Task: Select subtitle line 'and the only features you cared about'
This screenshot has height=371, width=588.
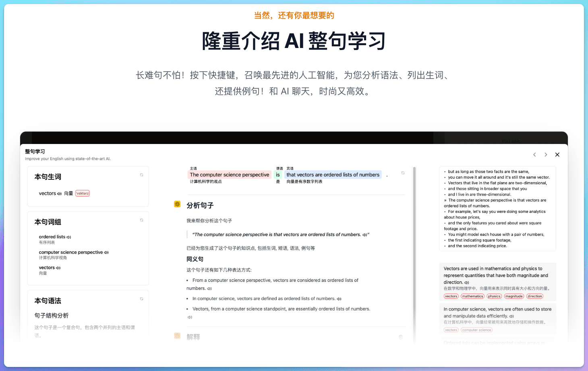Action: coord(493,226)
